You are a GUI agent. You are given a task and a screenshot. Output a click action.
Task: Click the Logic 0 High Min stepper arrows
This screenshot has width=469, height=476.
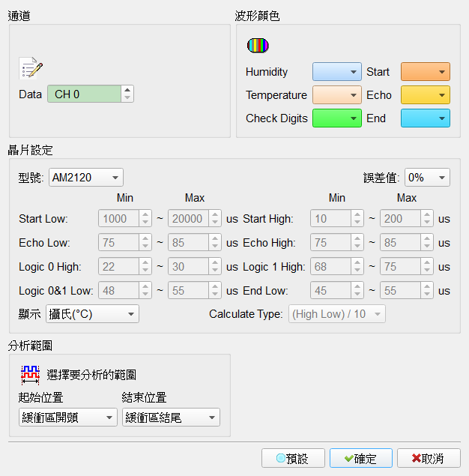[x=145, y=266]
